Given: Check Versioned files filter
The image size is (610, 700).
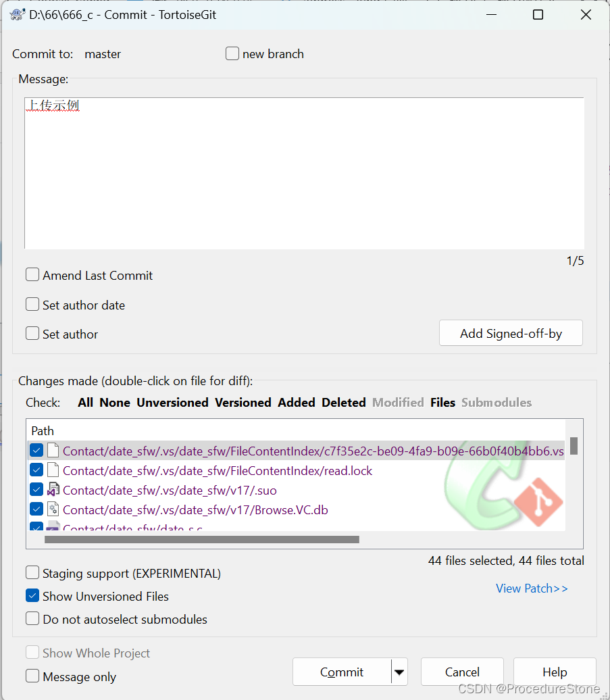Looking at the screenshot, I should point(243,402).
